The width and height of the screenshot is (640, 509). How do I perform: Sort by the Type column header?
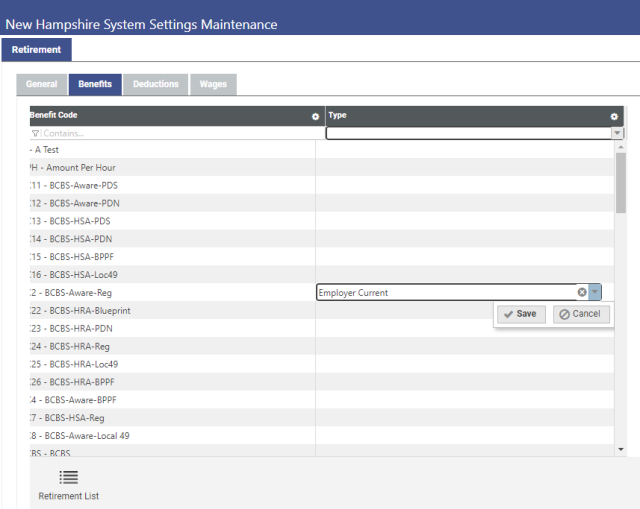point(460,116)
